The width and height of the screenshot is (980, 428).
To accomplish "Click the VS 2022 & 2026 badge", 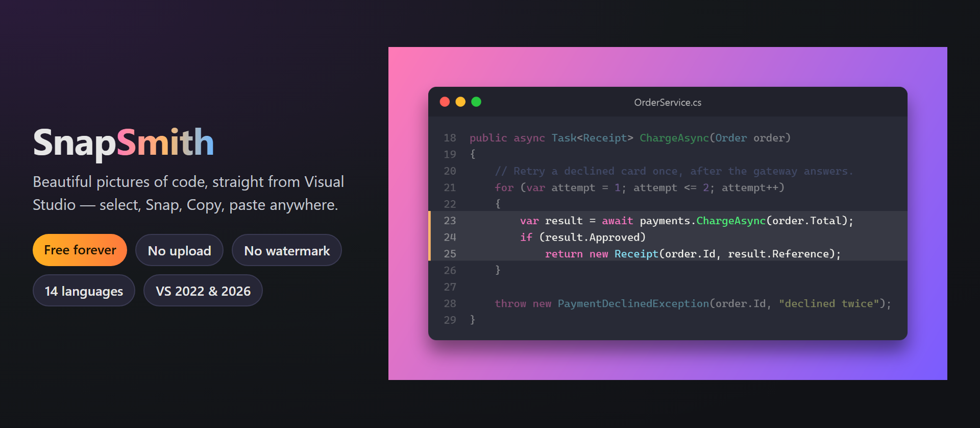I will coord(203,291).
